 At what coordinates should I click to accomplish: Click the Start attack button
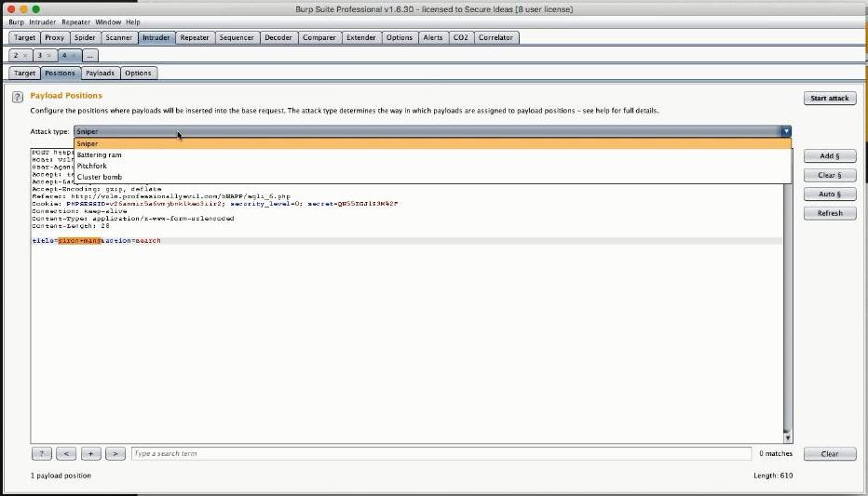click(829, 98)
